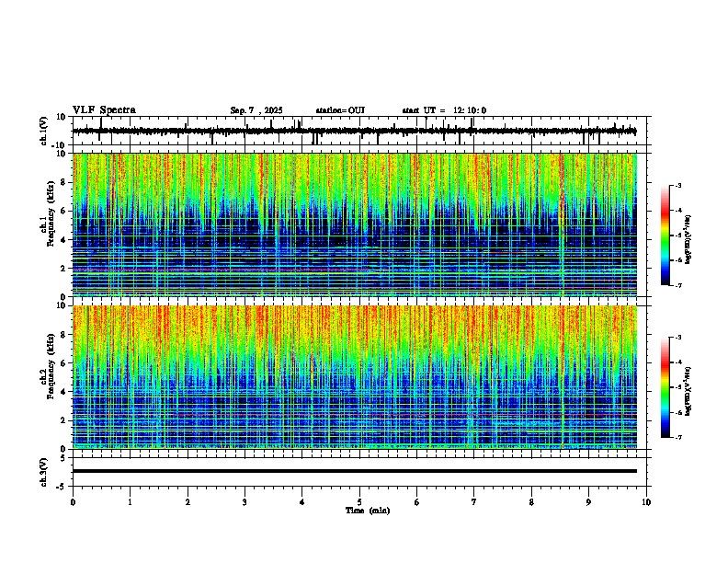
Task: Click the "-7" label on ch.2 colorbar
Action: [677, 438]
